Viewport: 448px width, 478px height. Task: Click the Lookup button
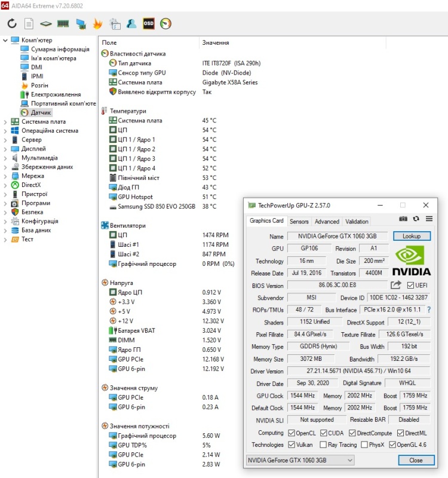pos(412,236)
